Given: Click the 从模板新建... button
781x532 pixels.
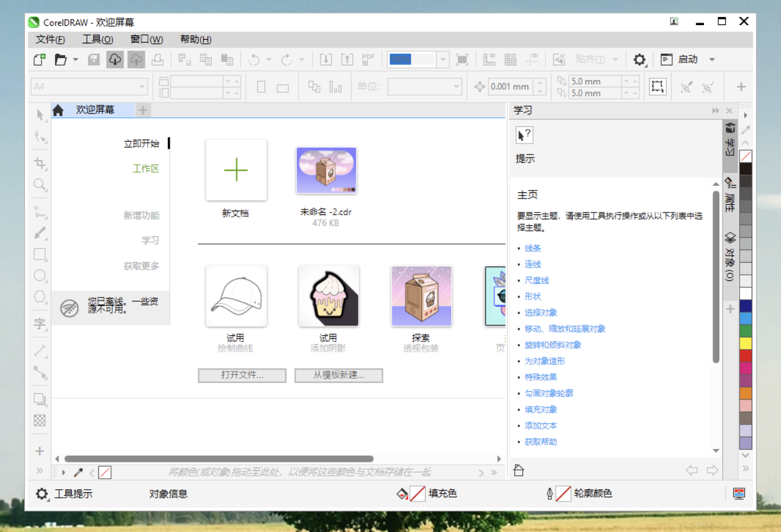Looking at the screenshot, I should pos(338,375).
